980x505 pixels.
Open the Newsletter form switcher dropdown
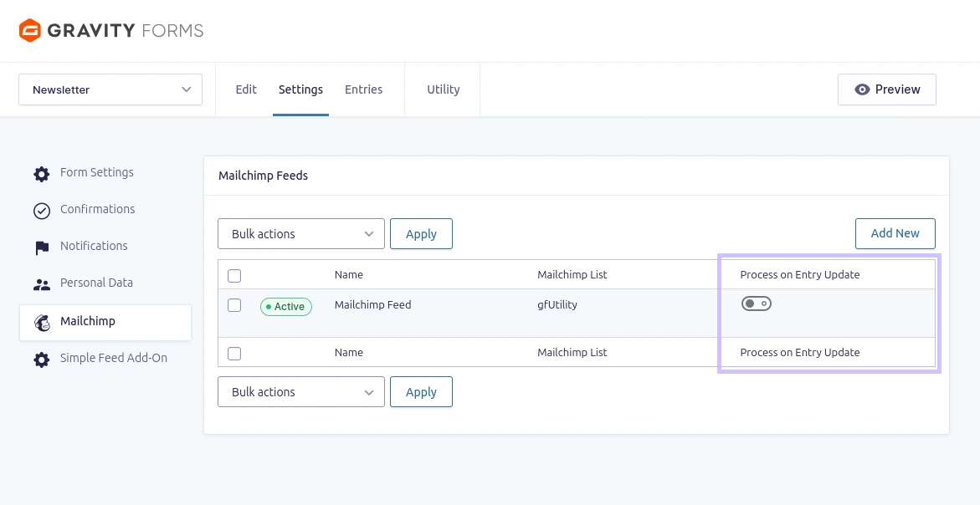point(110,89)
